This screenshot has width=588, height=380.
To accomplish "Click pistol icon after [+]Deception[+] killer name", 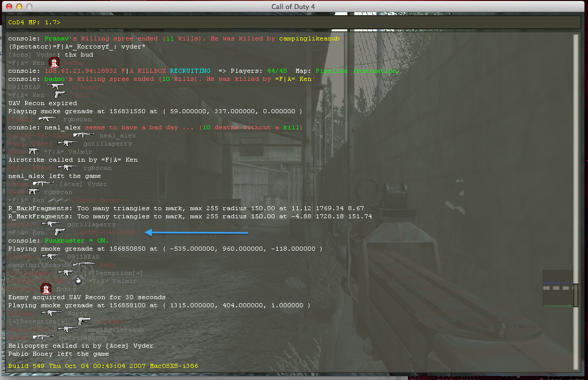I will click(x=83, y=321).
